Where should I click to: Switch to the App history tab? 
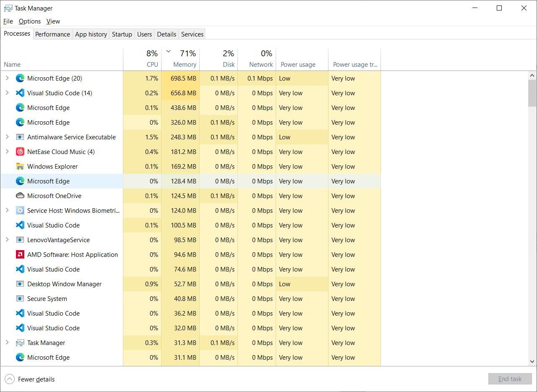click(91, 34)
